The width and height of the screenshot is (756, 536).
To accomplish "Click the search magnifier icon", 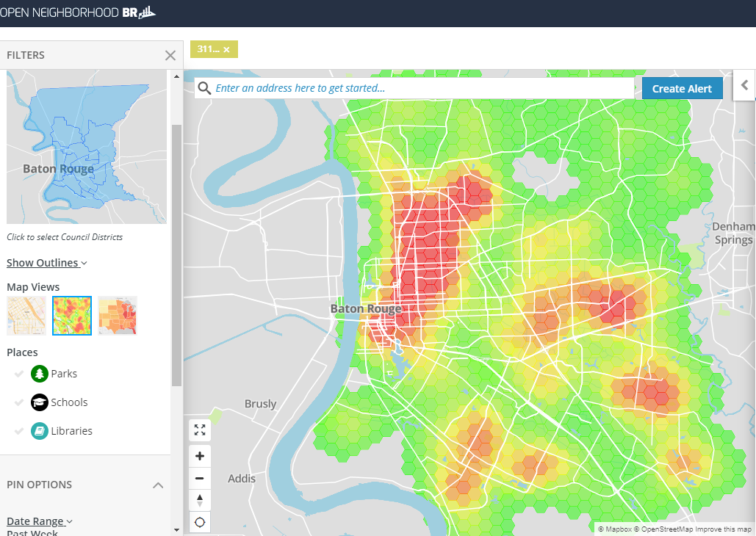I will [204, 88].
